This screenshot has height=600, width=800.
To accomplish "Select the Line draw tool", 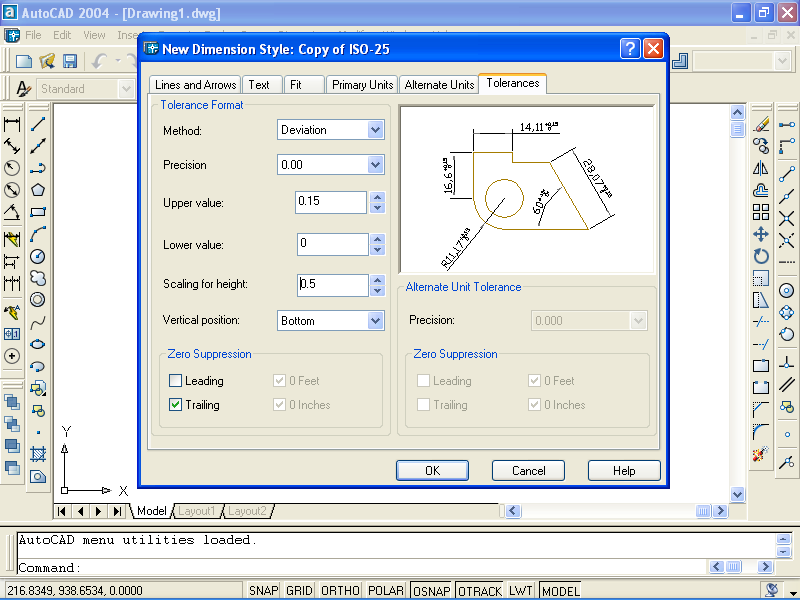I will point(38,124).
